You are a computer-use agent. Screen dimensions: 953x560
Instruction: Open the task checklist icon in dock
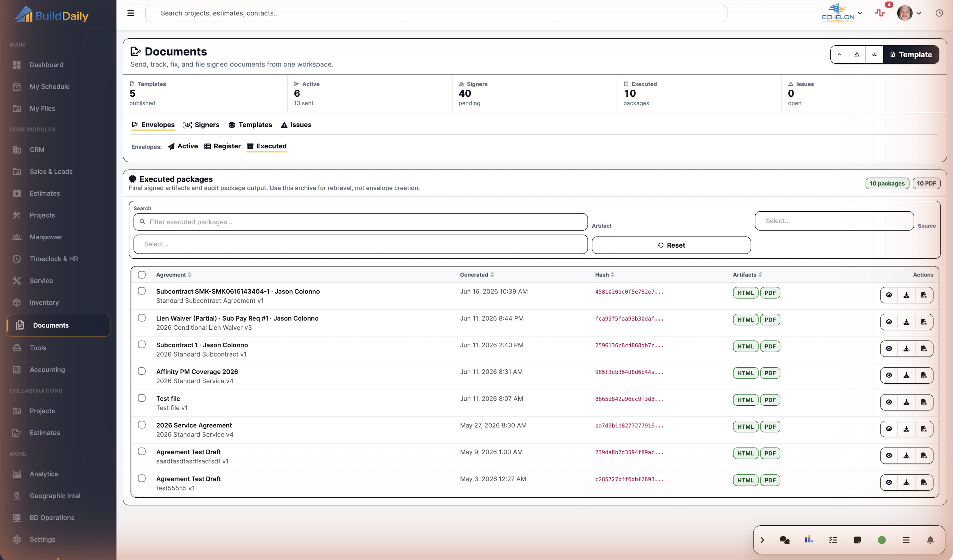[833, 540]
